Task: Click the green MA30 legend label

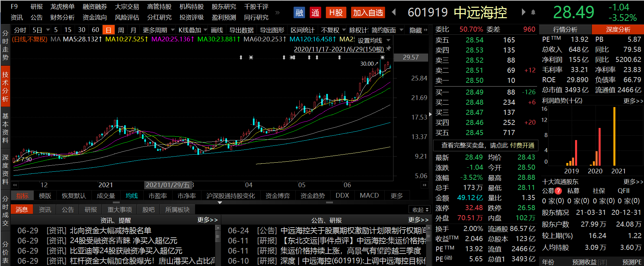Action: coord(219,39)
